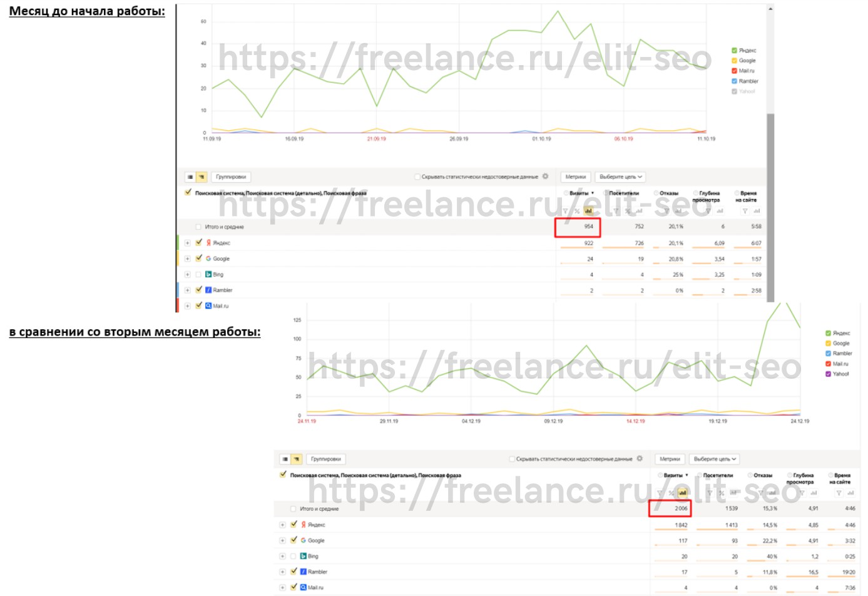The image size is (868, 596).
Task: Sort by Посетители column in upper table
Action: [624, 193]
